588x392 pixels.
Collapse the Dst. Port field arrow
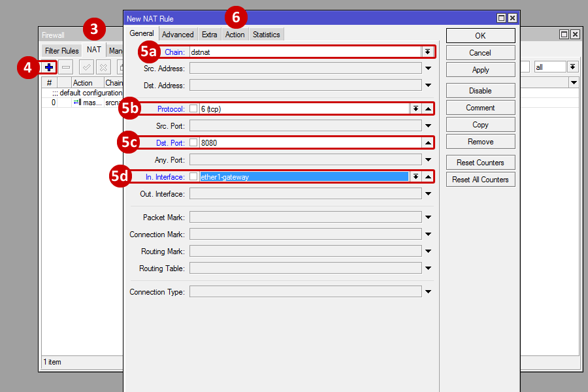pos(428,143)
